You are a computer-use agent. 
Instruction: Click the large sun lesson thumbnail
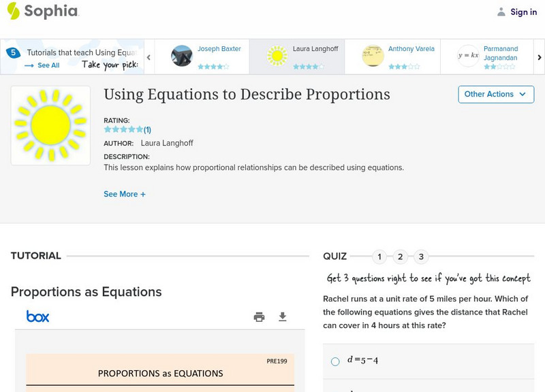tap(50, 125)
